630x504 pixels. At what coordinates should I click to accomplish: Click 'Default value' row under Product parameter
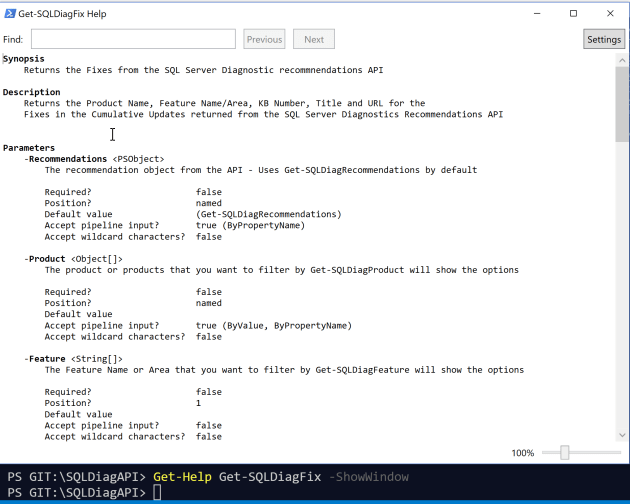click(78, 314)
